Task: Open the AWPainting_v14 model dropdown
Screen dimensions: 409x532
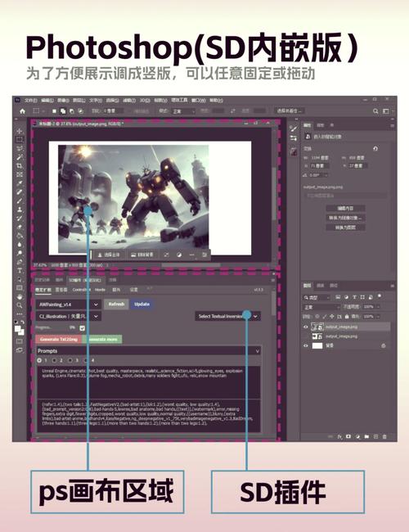Action: [69, 304]
